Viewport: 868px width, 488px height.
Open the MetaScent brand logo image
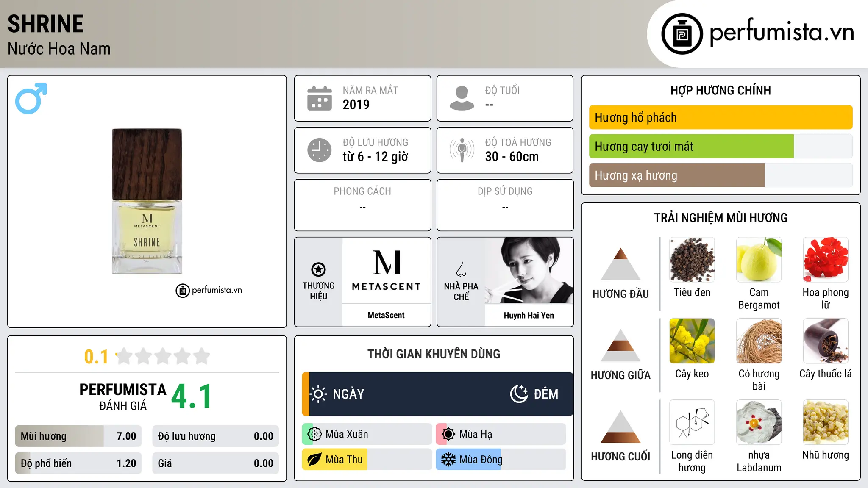[386, 270]
